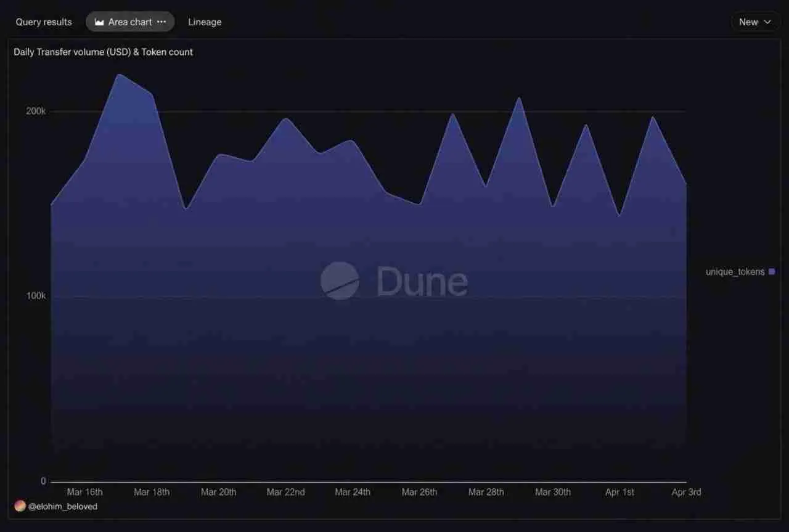The height and width of the screenshot is (532, 789).
Task: Expand the New dropdown button
Action: pos(755,22)
